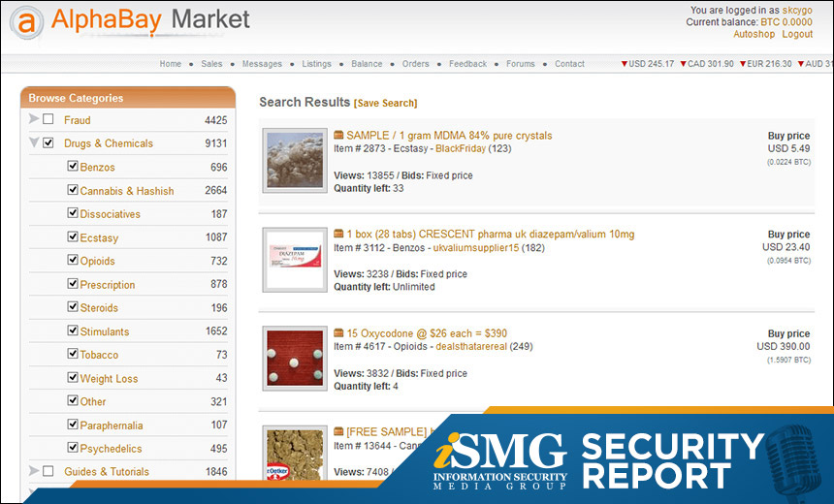This screenshot has width=834, height=504.
Task: Go to the Orders menu item
Action: (x=415, y=64)
